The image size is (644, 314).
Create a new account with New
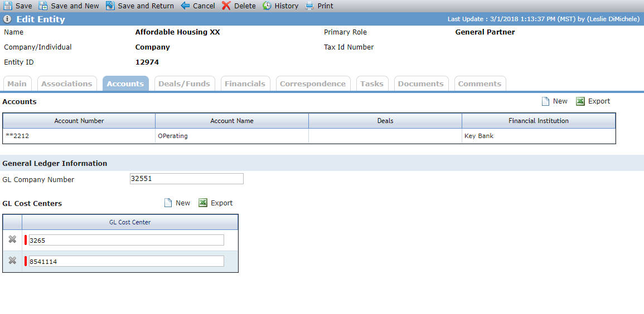(x=554, y=101)
